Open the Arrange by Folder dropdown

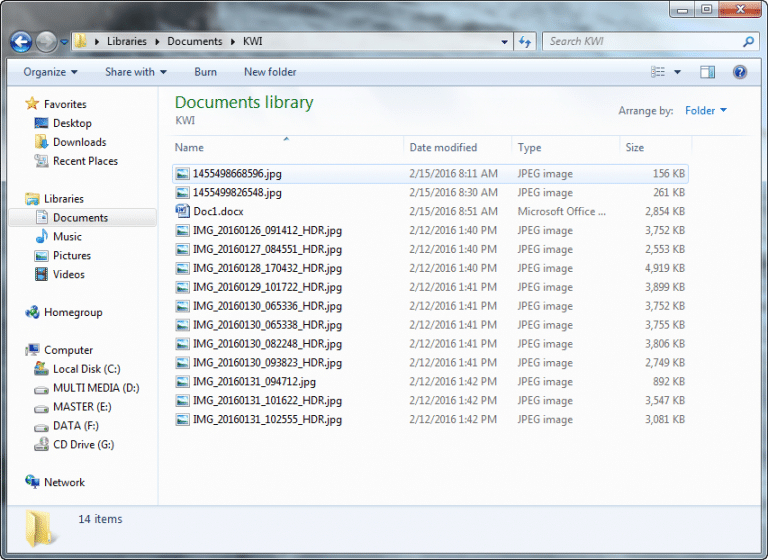click(706, 111)
